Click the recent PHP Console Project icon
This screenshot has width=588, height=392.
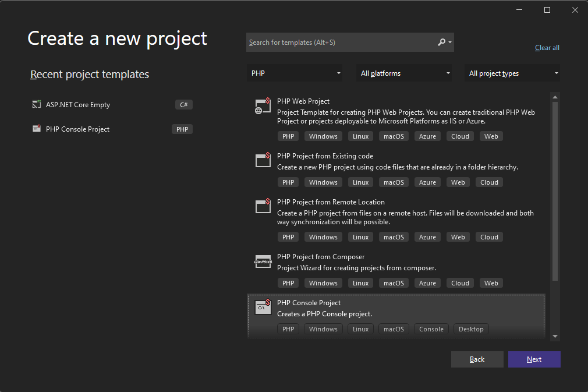coord(36,129)
